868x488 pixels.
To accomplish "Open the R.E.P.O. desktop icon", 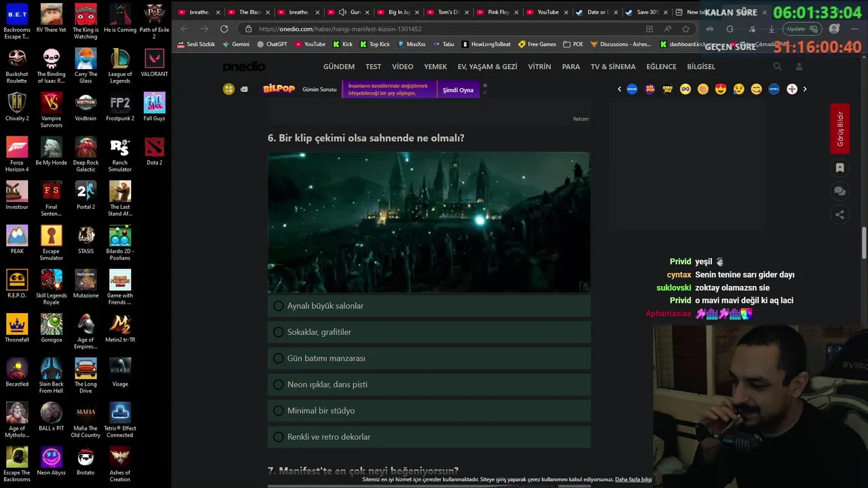I will 17,284.
